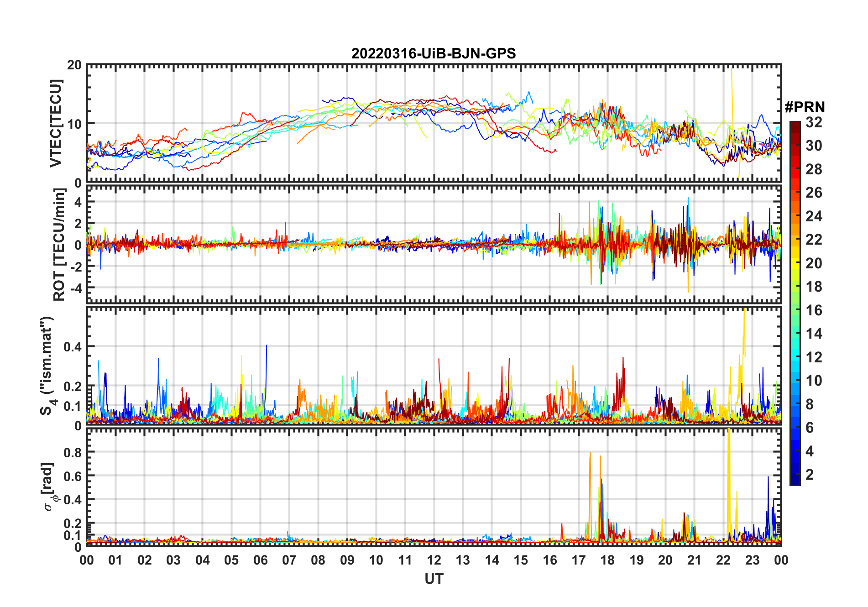Click the sigma phi [rad] axis label
868x607 pixels.
(x=49, y=487)
